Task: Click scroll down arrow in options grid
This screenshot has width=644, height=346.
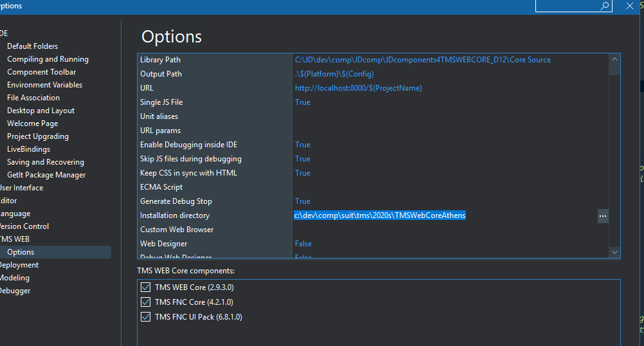Action: 614,252
